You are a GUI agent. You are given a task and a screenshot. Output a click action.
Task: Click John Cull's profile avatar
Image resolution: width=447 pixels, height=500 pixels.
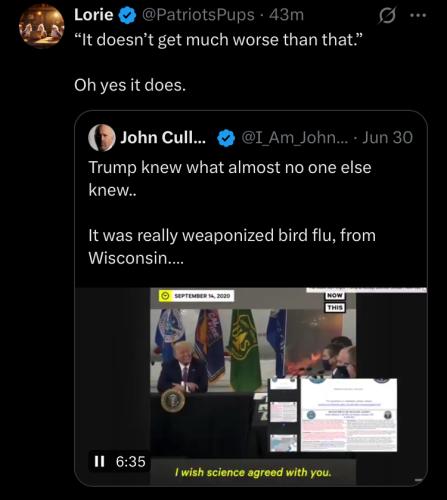(x=102, y=138)
